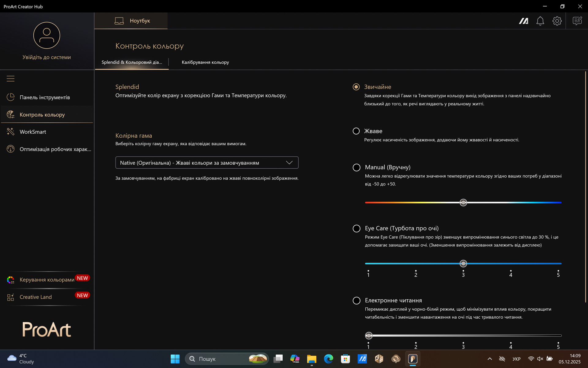Viewport: 588px width, 368px height.
Task: Click the laptop icon in Ноутбук tab
Action: click(x=119, y=21)
